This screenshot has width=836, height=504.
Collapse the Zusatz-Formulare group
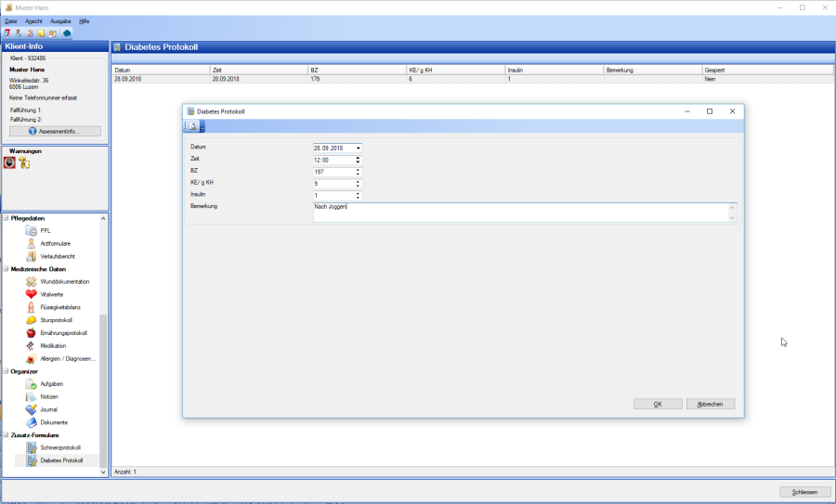point(7,434)
